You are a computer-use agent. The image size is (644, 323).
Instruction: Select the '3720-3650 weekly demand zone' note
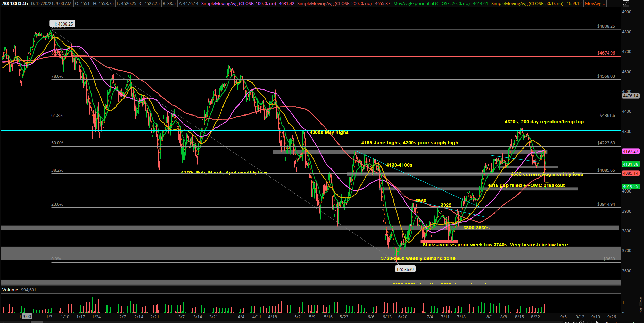(418, 258)
